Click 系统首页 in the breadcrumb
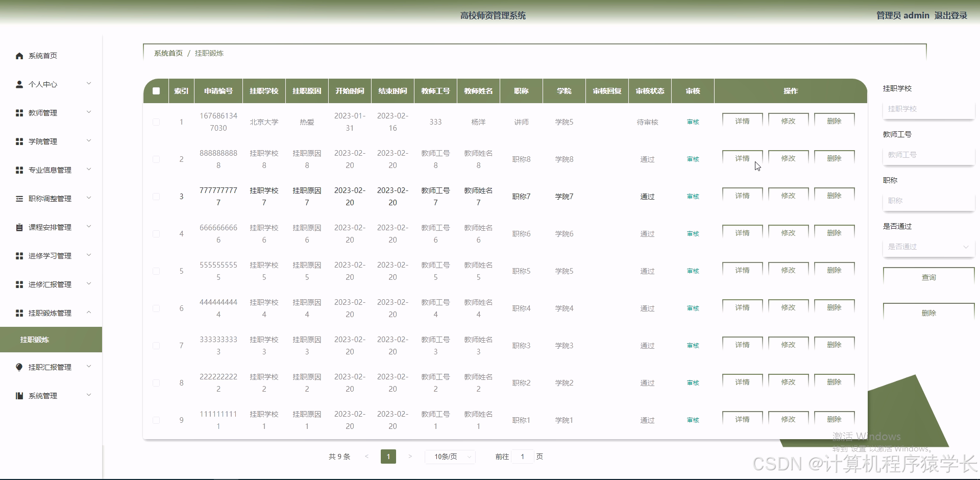The width and height of the screenshot is (980, 480). (x=168, y=53)
